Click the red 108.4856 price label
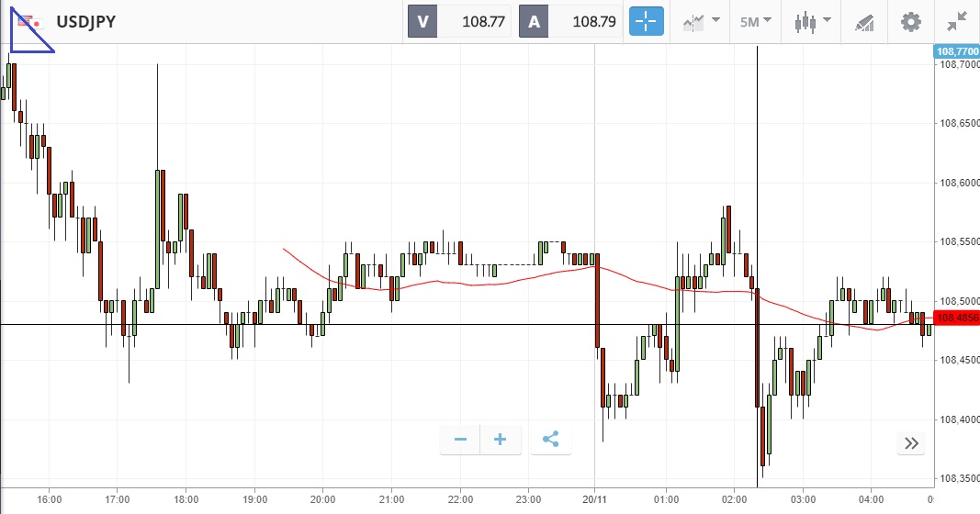Image resolution: width=980 pixels, height=514 pixels. tap(955, 318)
